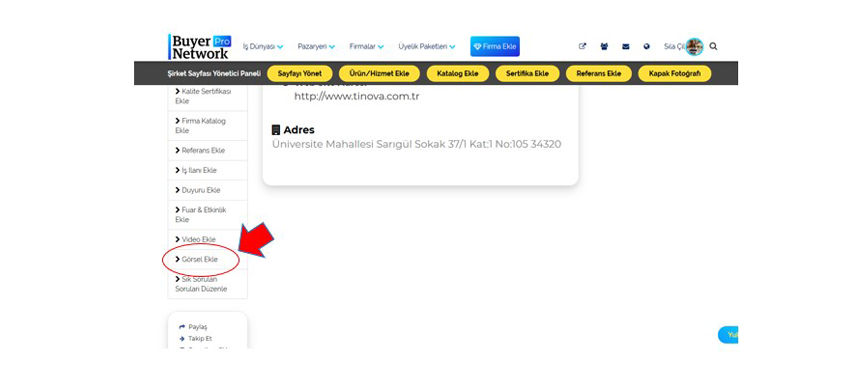Open Referans Ekle in sidebar

208,150
